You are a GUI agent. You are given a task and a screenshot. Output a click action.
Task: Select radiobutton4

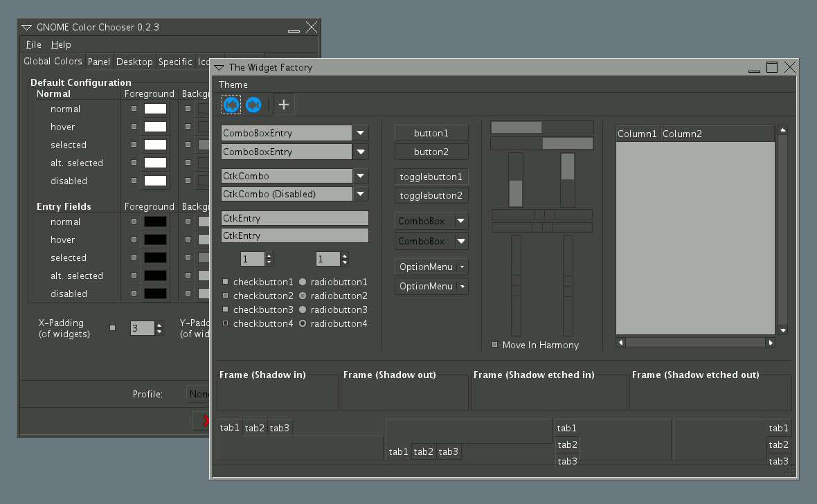[302, 323]
